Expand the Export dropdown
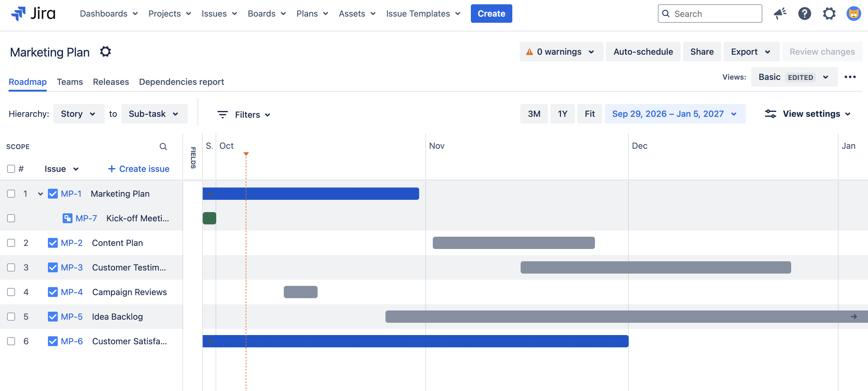Screen dimensions: 868x391 751,52
